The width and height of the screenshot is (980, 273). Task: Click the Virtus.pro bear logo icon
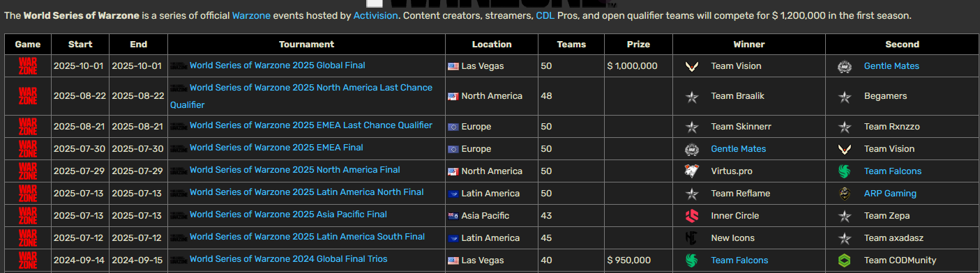point(691,171)
